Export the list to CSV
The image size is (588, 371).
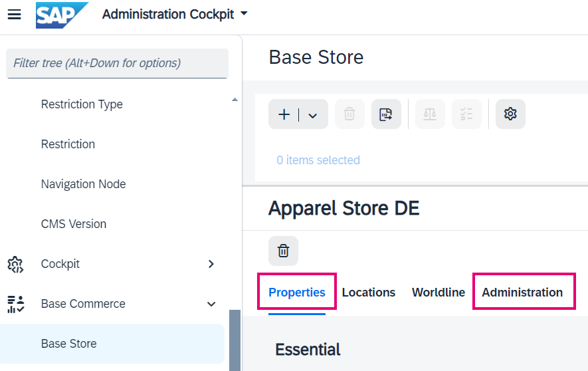point(386,114)
